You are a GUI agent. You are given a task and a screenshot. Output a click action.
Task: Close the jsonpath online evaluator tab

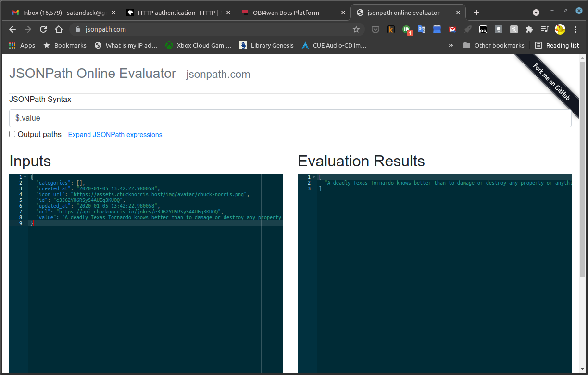[458, 12]
